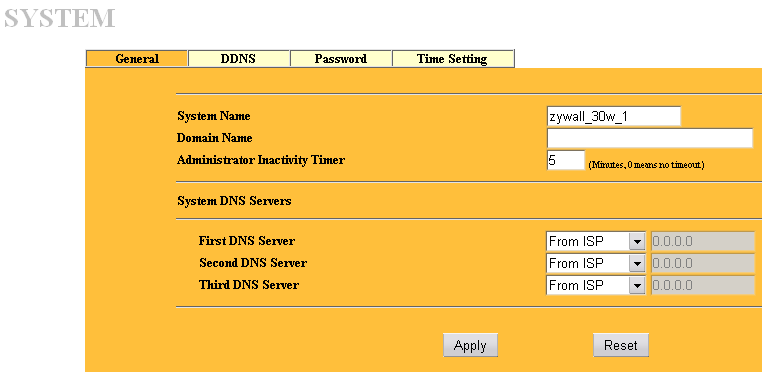Click the Domain Name input field
This screenshot has height=379, width=762.
[x=650, y=138]
